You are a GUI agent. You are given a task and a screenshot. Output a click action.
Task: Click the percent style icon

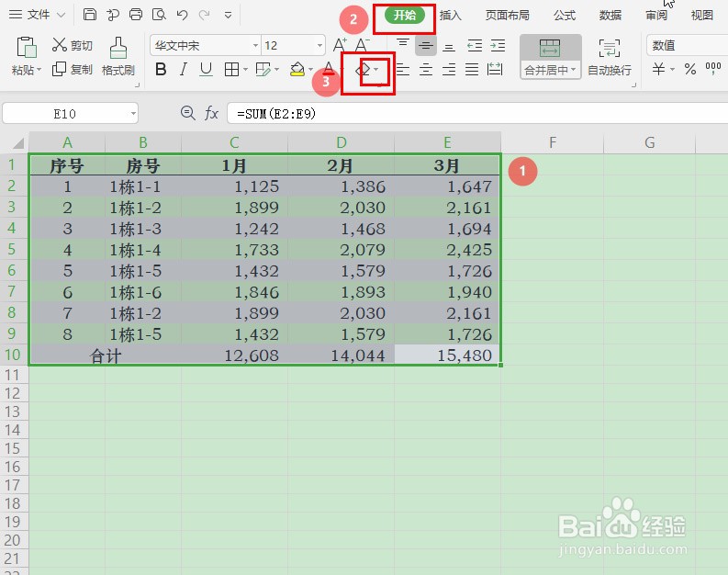[x=690, y=69]
